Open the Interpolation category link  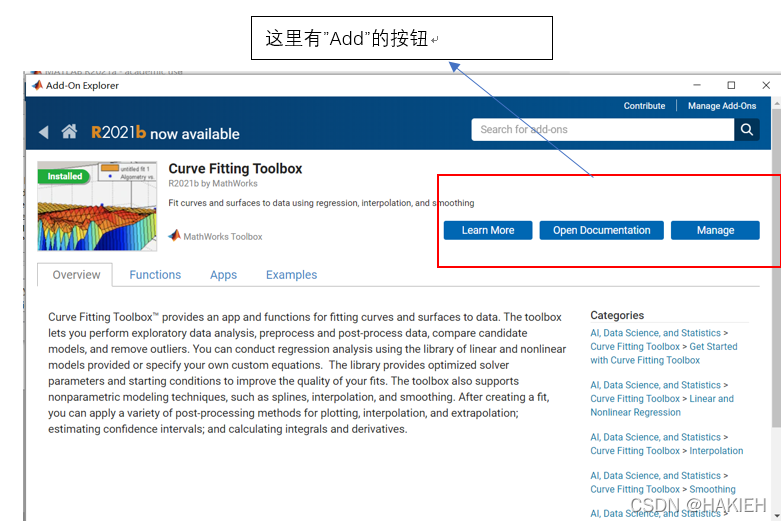[x=716, y=451]
